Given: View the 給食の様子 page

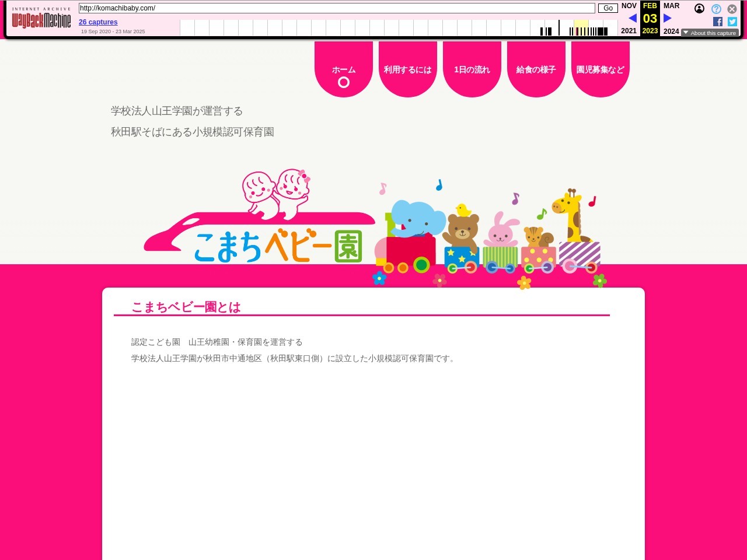Looking at the screenshot, I should pos(536,69).
